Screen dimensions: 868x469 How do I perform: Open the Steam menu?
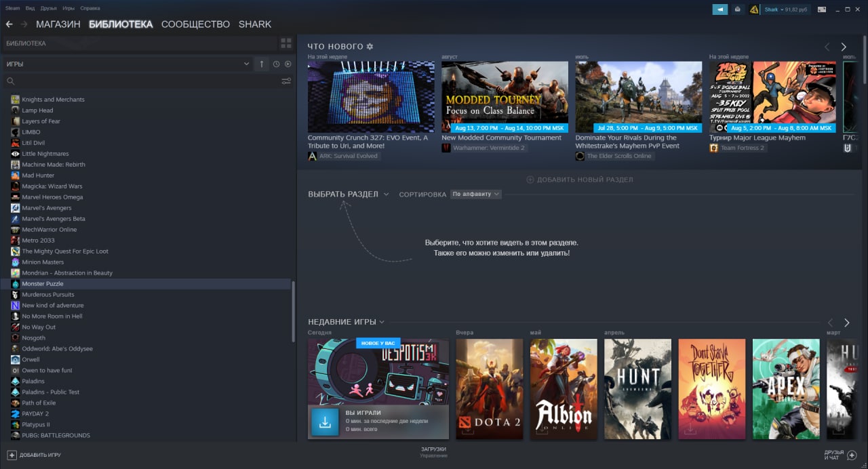click(x=12, y=9)
